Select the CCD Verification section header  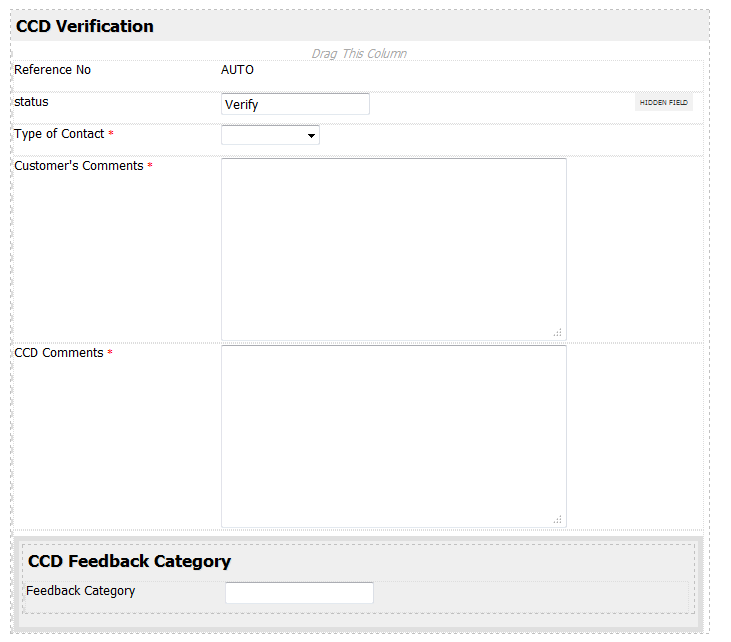tap(85, 27)
